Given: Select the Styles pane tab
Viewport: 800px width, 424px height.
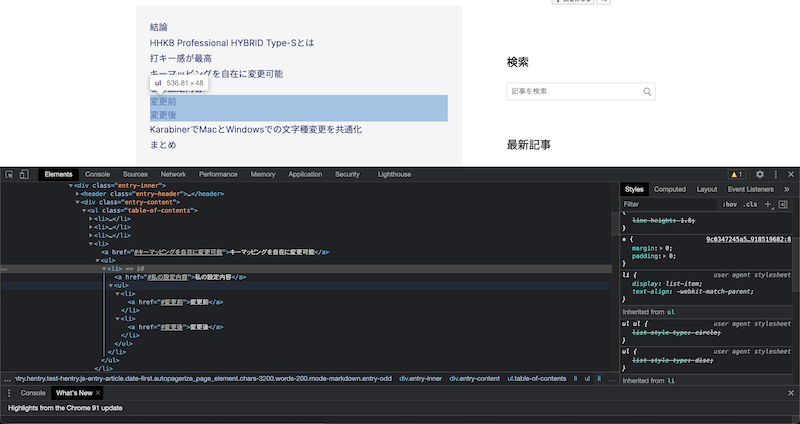Looking at the screenshot, I should click(x=634, y=189).
